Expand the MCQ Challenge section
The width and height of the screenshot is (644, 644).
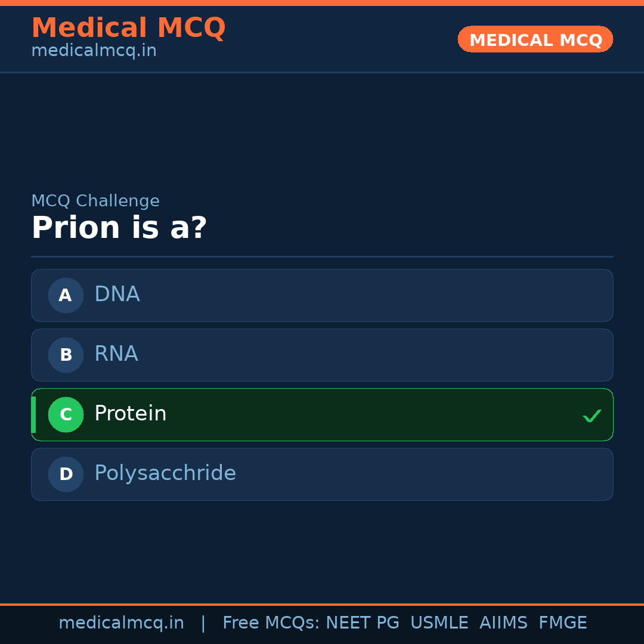[x=95, y=201]
